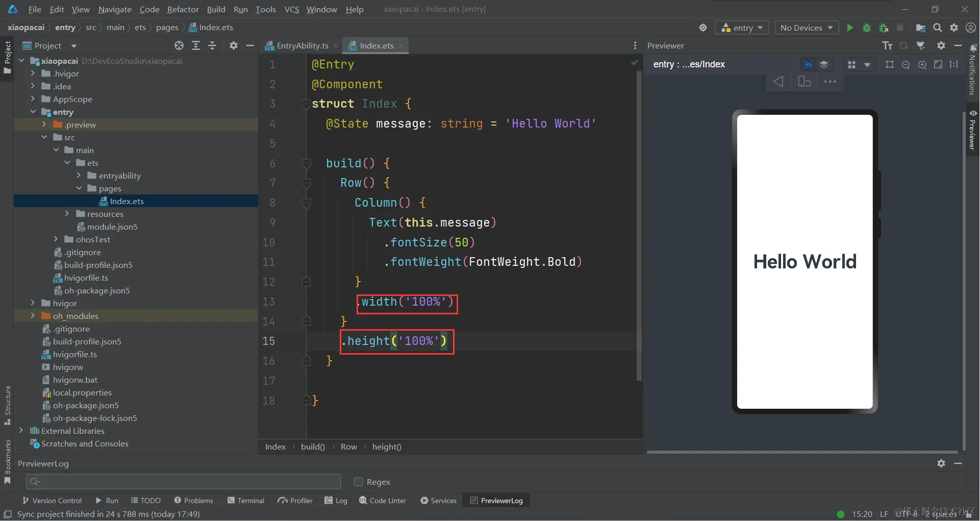Screen dimensions: 980x521
Task: Open more device options three dots
Action: pos(830,82)
